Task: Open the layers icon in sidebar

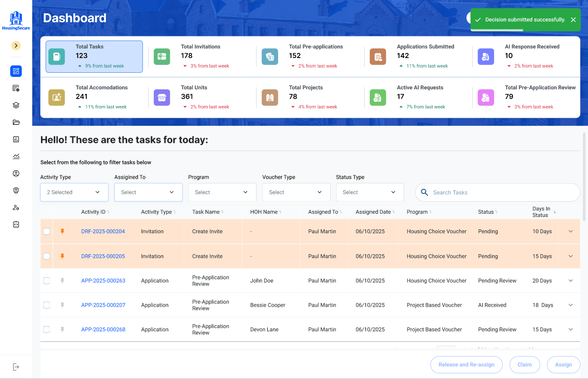Action: [x=16, y=105]
